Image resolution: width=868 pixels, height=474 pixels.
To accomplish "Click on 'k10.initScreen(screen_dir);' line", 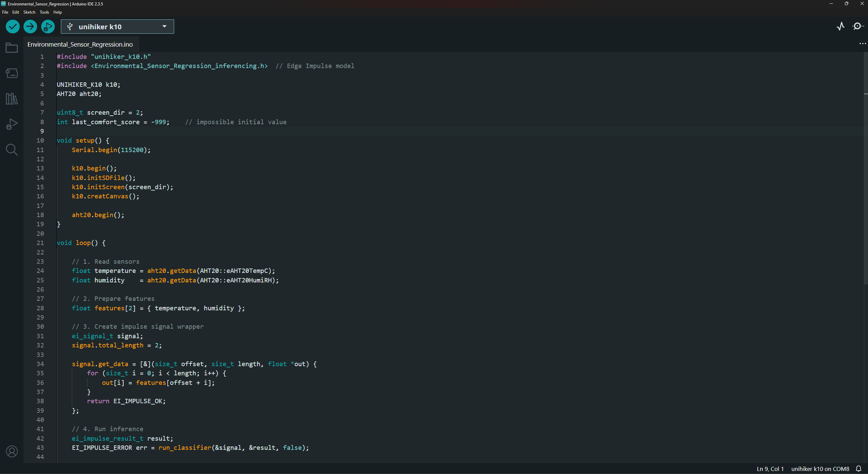I will (x=122, y=187).
